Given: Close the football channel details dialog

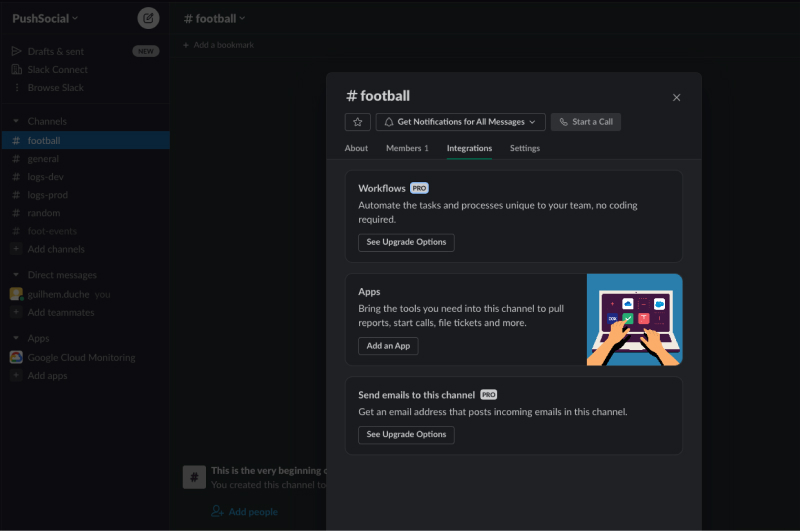Looking at the screenshot, I should click(x=676, y=97).
